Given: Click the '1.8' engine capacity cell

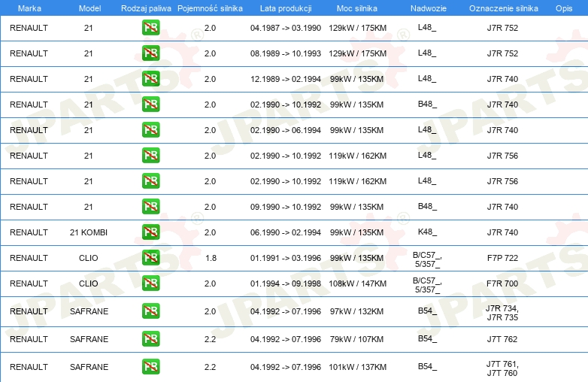Looking at the screenshot, I should 211,258.
